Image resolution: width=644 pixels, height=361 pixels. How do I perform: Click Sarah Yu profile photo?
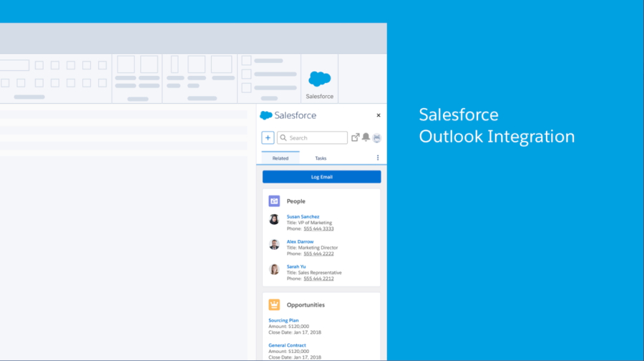274,269
